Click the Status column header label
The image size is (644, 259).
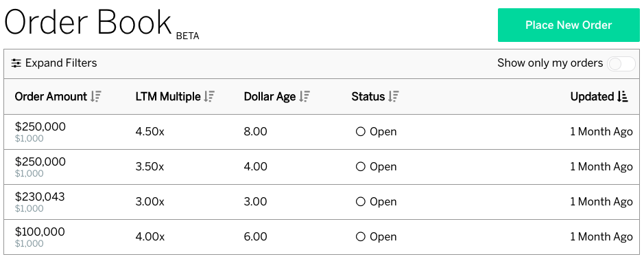(368, 97)
